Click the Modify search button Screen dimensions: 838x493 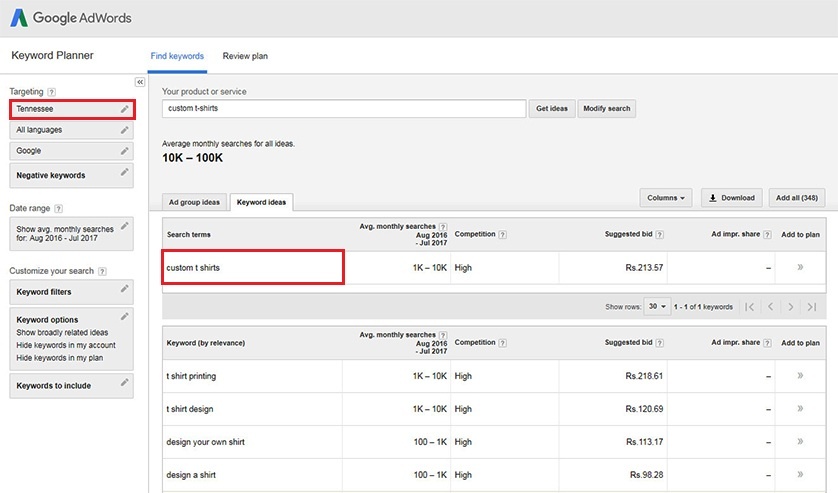[607, 109]
